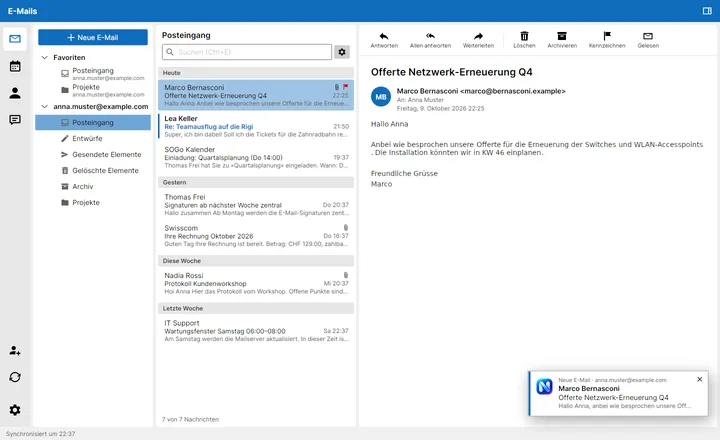Open the account's Projekte folder

tap(93, 203)
